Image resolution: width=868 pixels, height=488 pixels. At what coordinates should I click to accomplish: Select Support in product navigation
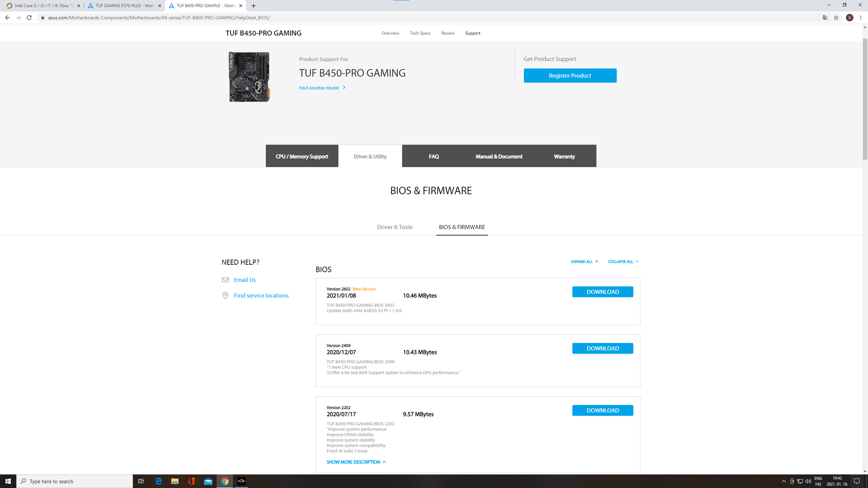tap(473, 33)
